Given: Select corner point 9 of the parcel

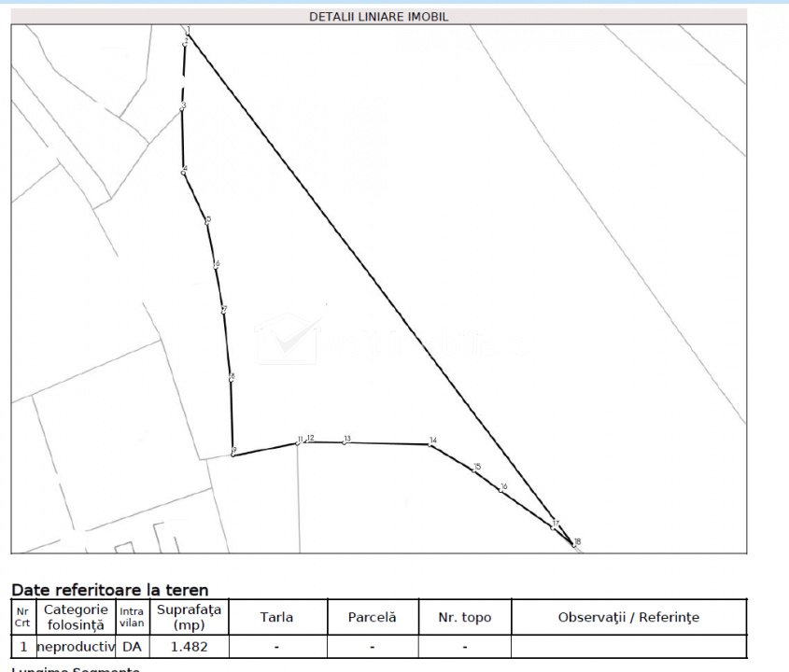Looking at the screenshot, I should coord(232,454).
